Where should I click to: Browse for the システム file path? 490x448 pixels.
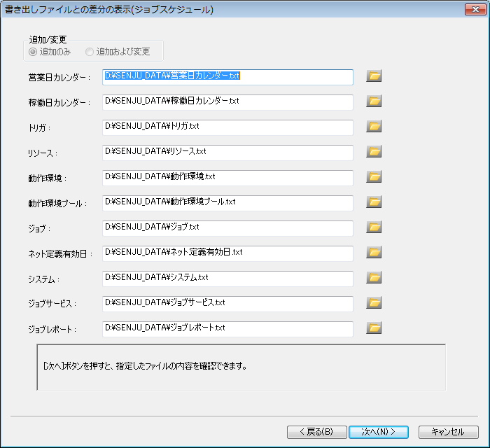[374, 277]
